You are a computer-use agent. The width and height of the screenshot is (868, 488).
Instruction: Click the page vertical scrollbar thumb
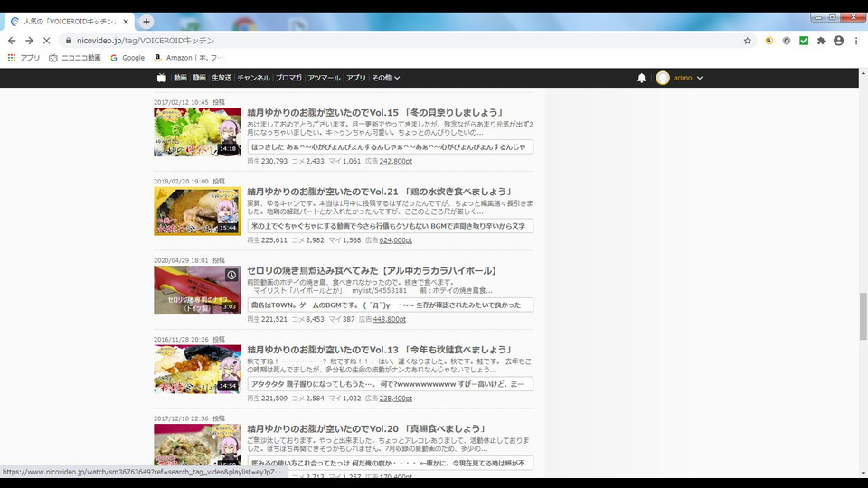tap(863, 316)
